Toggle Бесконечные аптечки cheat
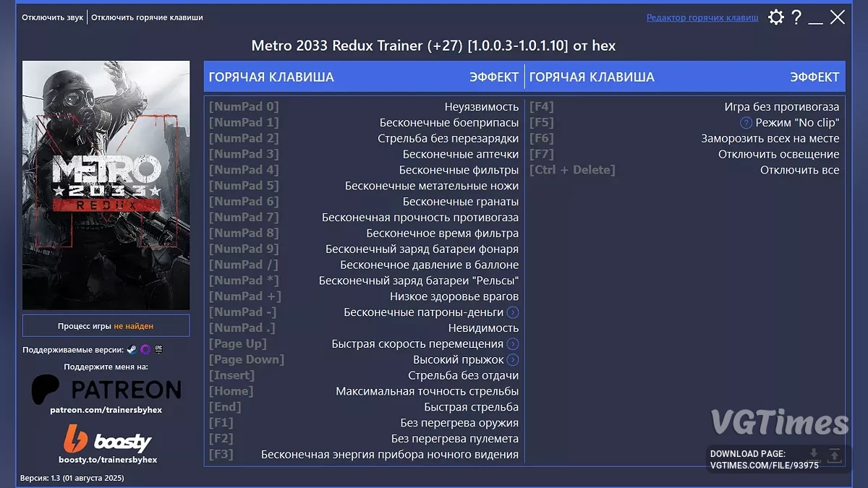The width and height of the screenshot is (868, 488). (x=461, y=155)
